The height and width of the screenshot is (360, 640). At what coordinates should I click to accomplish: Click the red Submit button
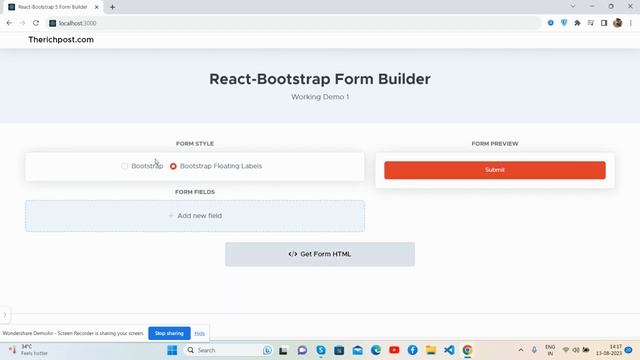[x=495, y=170]
